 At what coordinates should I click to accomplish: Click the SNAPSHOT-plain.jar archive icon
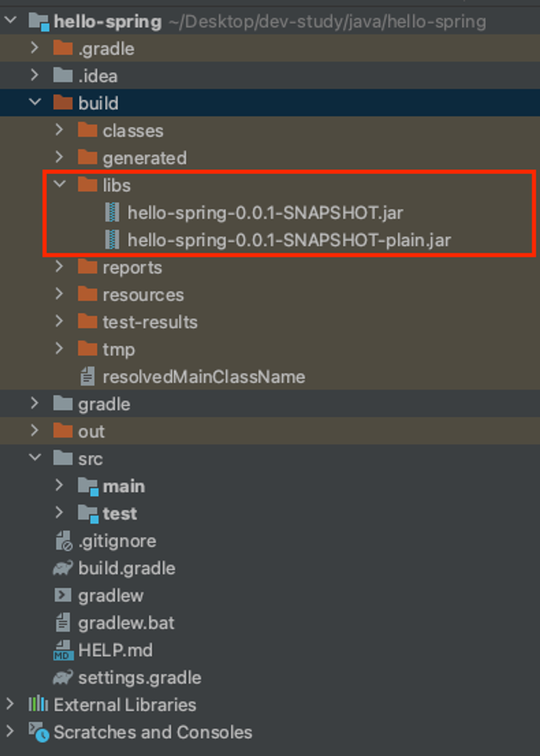(x=112, y=240)
